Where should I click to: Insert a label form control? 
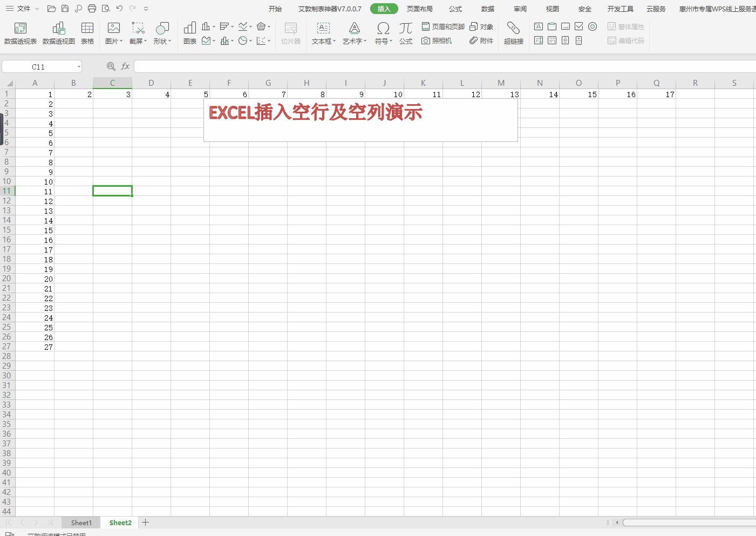point(539,26)
